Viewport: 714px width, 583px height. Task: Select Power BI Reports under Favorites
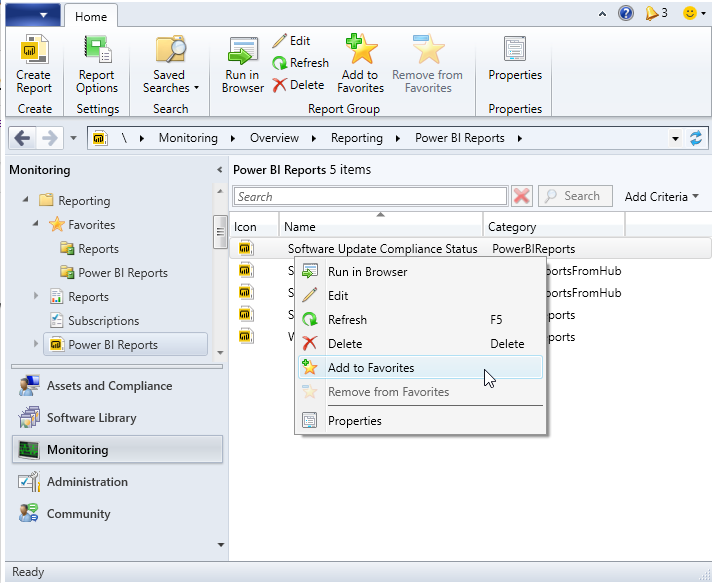click(x=114, y=273)
